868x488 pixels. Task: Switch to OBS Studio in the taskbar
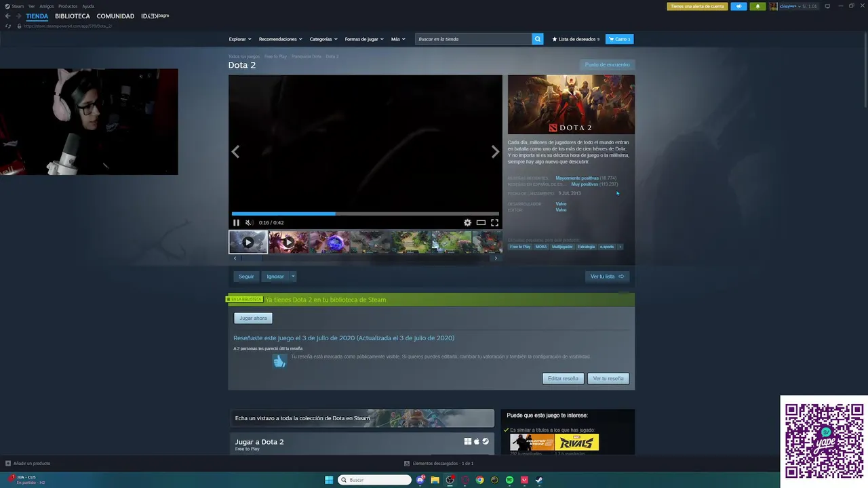tap(450, 480)
